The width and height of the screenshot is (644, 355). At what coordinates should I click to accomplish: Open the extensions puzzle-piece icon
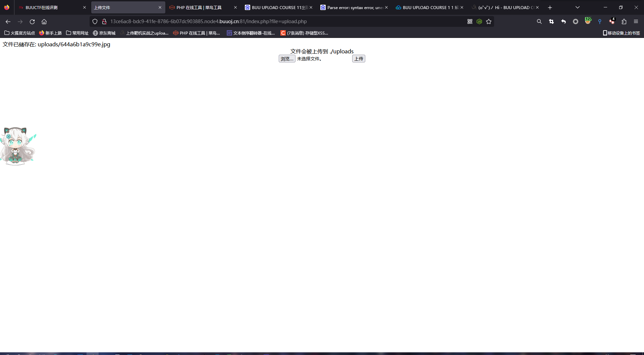tap(624, 21)
